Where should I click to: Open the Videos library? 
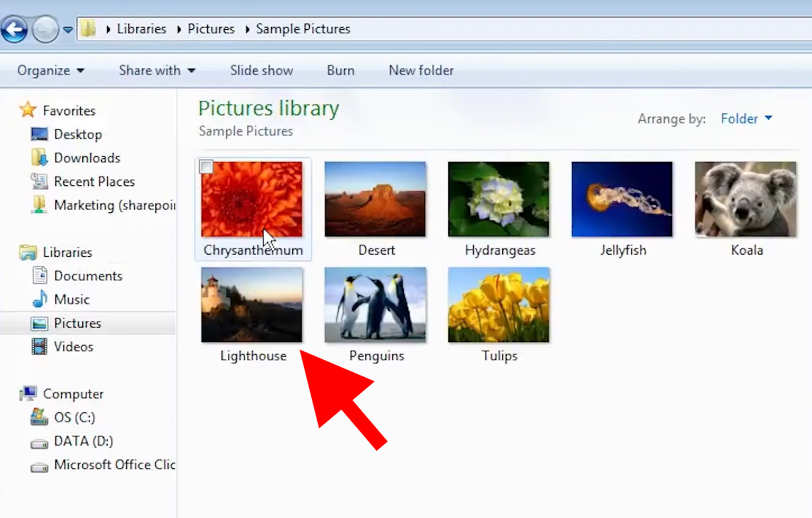click(73, 347)
